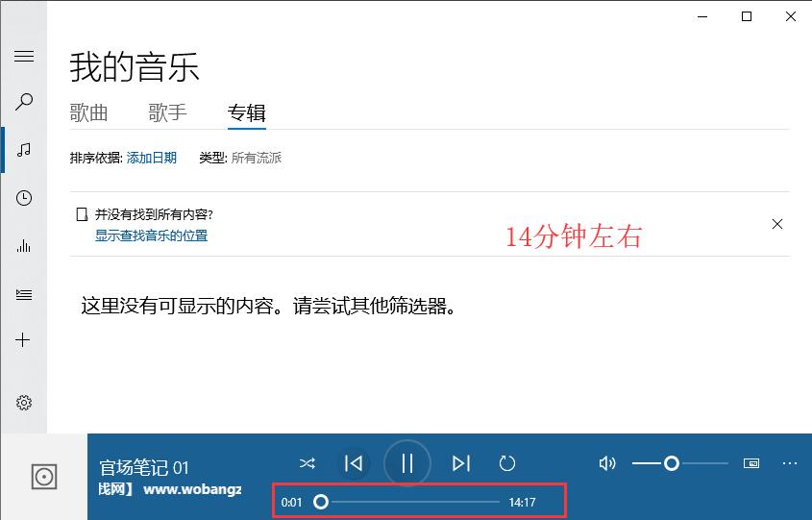The width and height of the screenshot is (812, 520).
Task: Switch to the 歌曲 tab
Action: pyautogui.click(x=88, y=112)
